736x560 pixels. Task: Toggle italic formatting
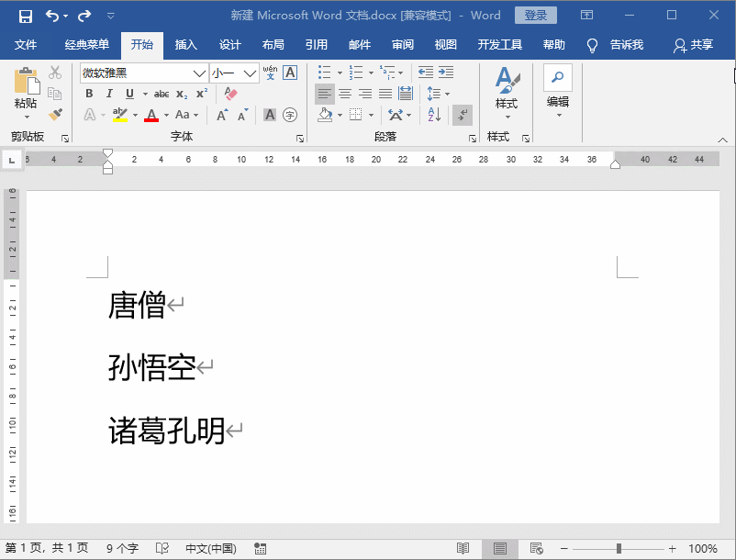(109, 94)
